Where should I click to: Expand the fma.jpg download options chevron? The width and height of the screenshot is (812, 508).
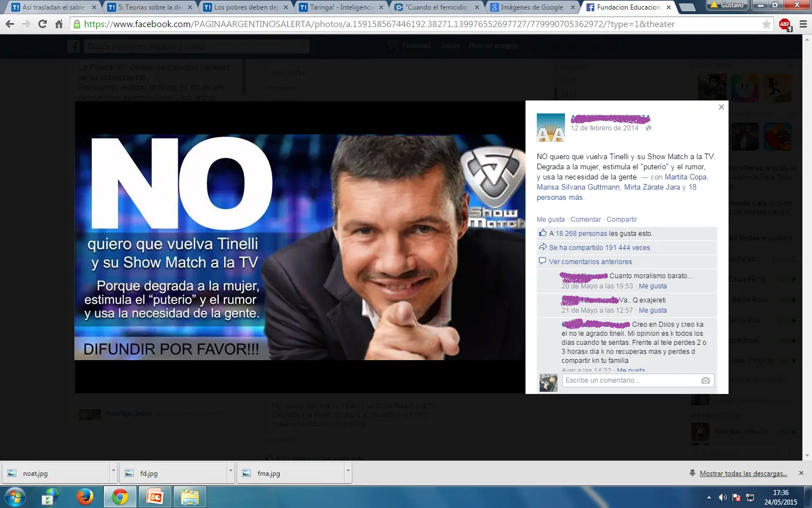point(348,473)
